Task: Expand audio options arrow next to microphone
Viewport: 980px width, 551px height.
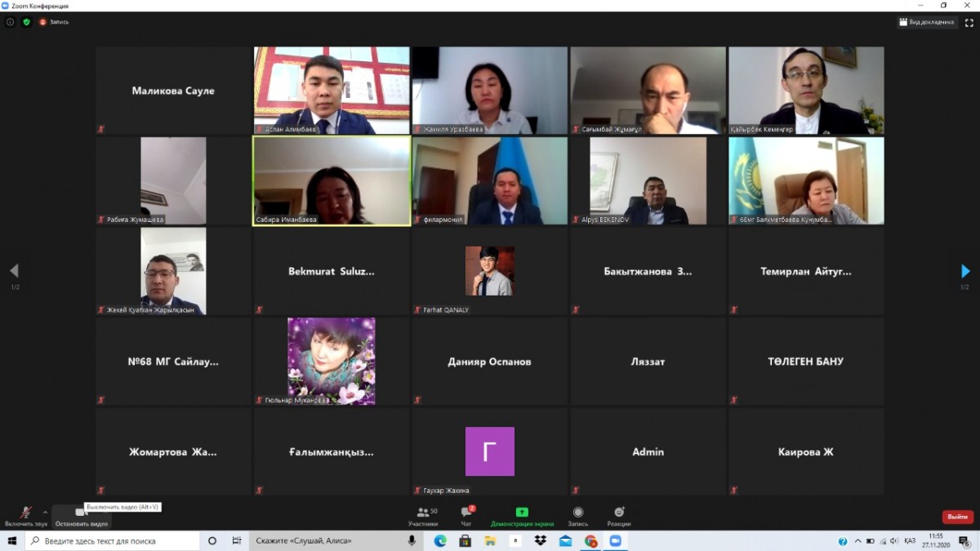Action: 45,512
